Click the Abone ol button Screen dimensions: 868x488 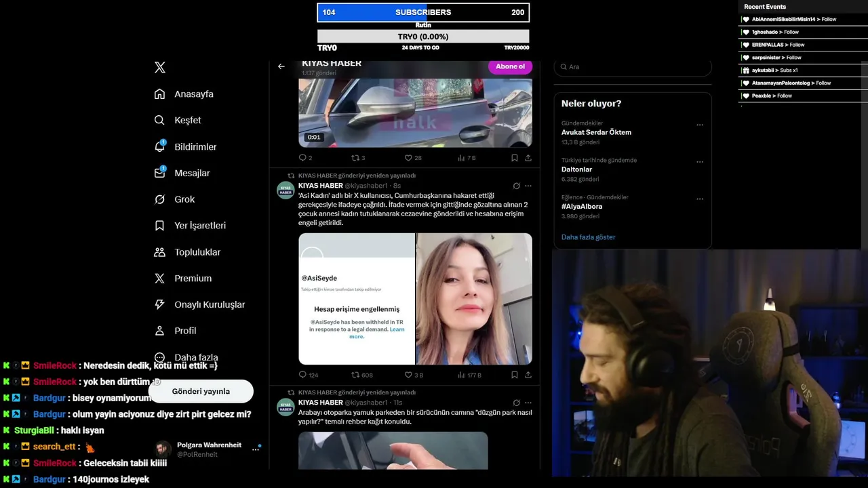click(x=510, y=66)
